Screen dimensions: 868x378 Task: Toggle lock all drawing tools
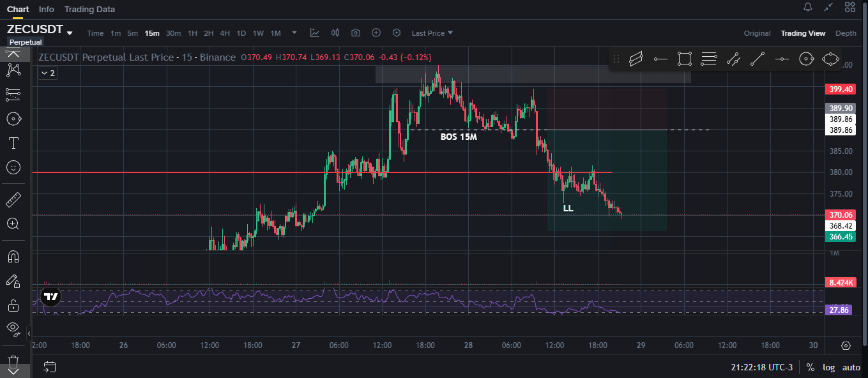(13, 305)
